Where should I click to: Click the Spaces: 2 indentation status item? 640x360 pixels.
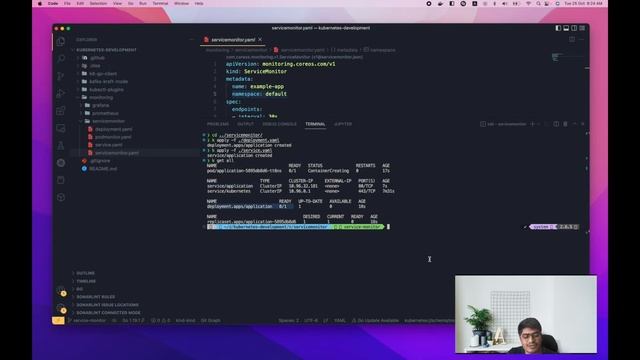tap(289, 321)
